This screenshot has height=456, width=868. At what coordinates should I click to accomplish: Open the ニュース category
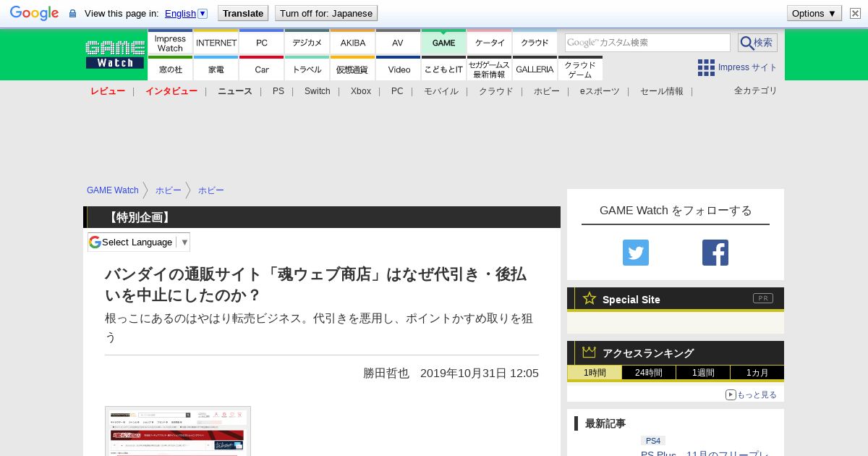tap(235, 91)
